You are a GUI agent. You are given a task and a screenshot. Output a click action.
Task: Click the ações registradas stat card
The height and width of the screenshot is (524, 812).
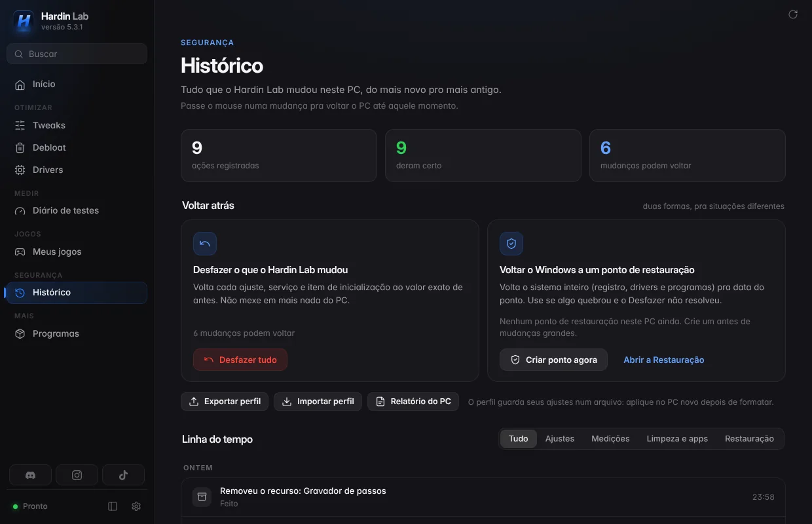coord(279,155)
